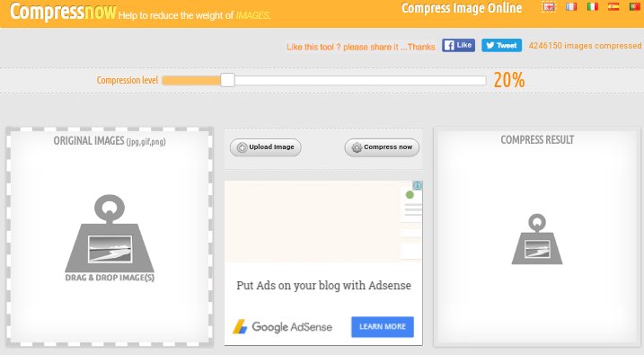
Task: Click the LEARN MORE ad button
Action: click(x=383, y=326)
